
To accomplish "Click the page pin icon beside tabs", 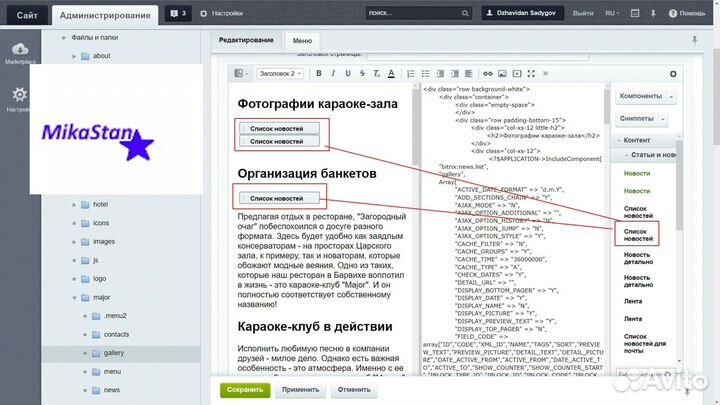I will click(x=695, y=40).
